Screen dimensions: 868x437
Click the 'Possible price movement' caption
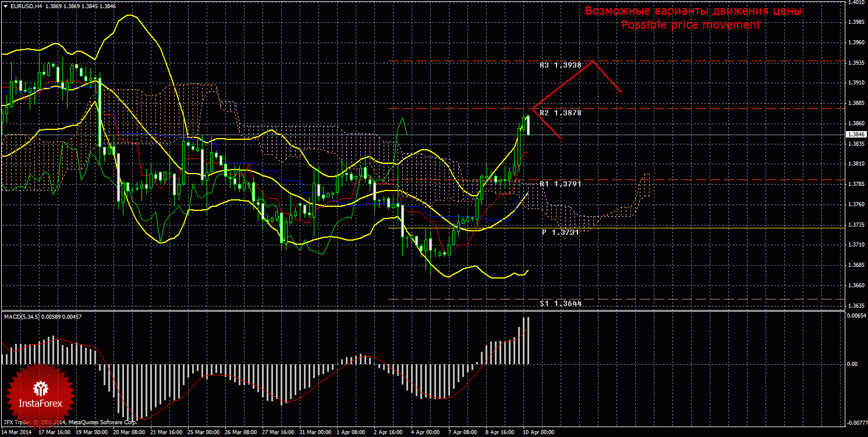[690, 24]
